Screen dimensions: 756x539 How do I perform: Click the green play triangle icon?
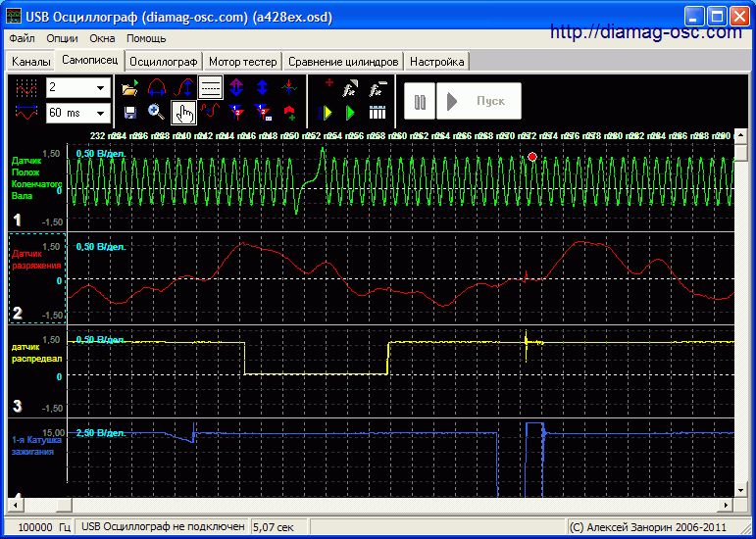[x=350, y=112]
